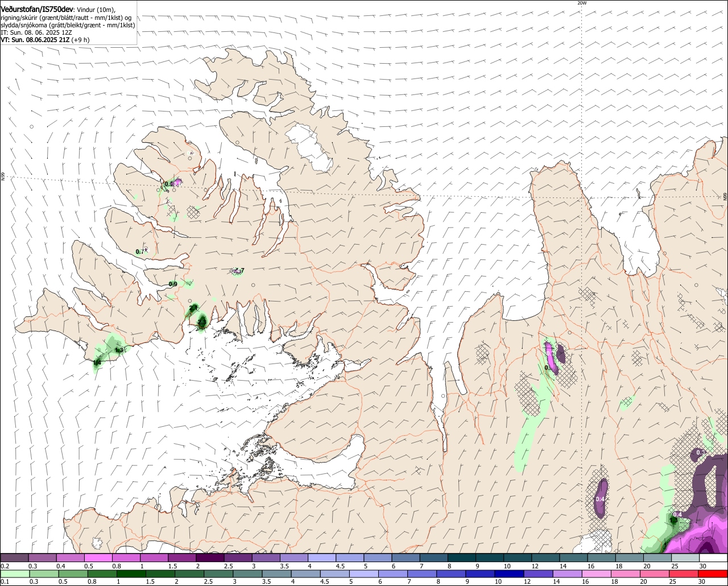Select the IT: Sun. 08. 06. 2025 12Z line

click(36, 32)
